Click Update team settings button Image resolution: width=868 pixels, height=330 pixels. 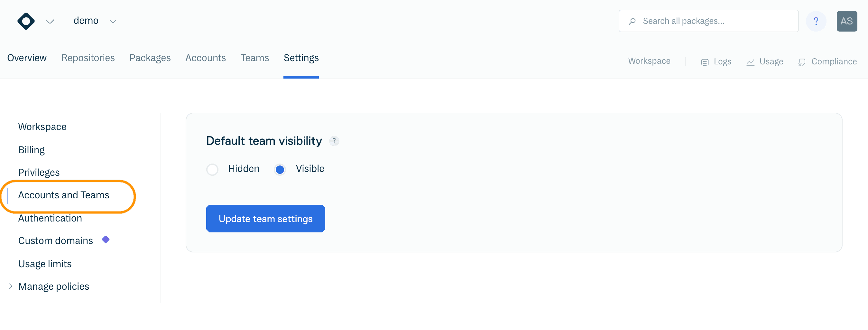265,218
